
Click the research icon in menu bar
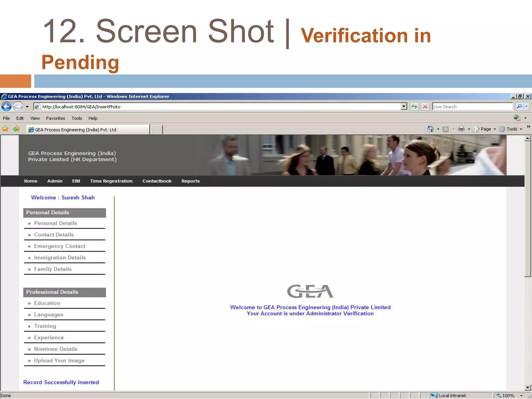coord(517,118)
